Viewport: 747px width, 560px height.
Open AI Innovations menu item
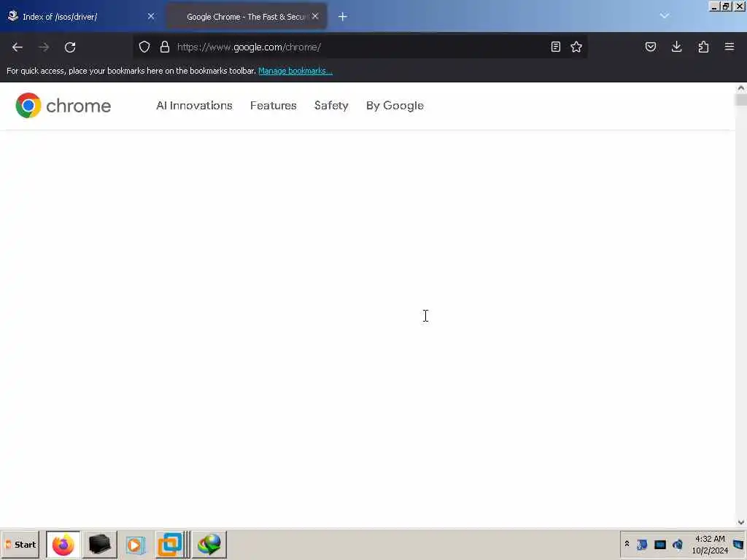click(194, 106)
